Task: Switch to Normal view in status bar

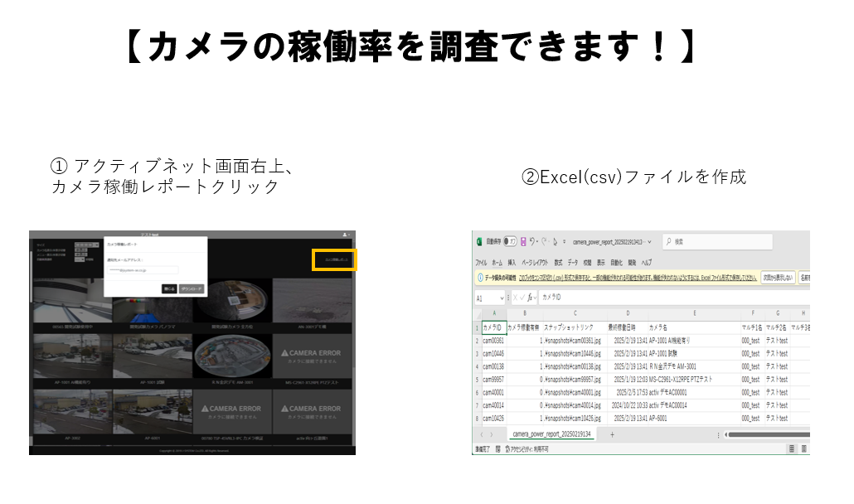Action: [x=791, y=449]
